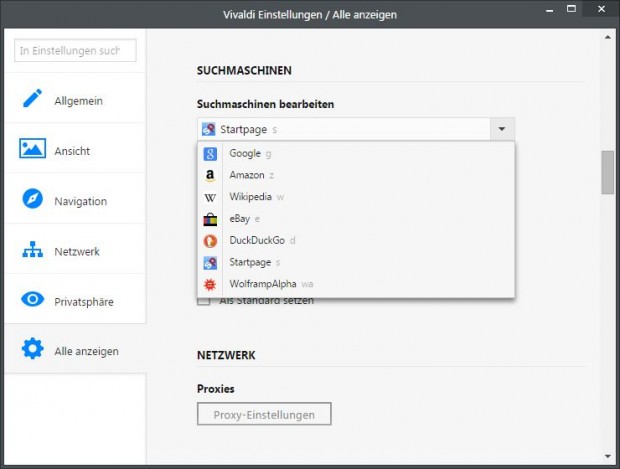Click the scrollbar down arrow
620x469 pixels.
[607, 457]
